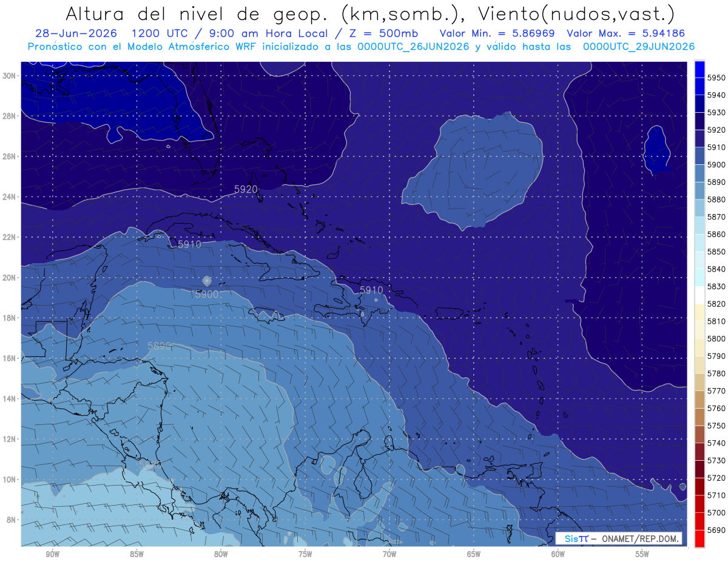Click the 5940 colorbar label
The height and width of the screenshot is (562, 728).
716,95
